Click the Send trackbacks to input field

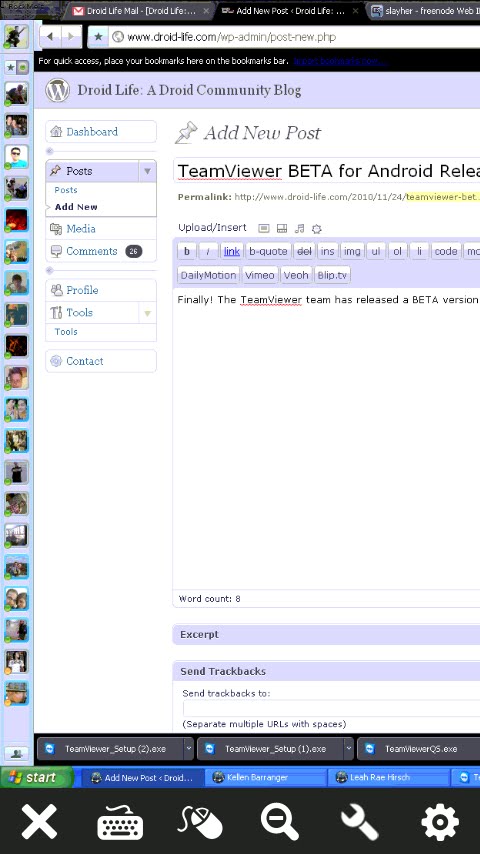point(331,709)
